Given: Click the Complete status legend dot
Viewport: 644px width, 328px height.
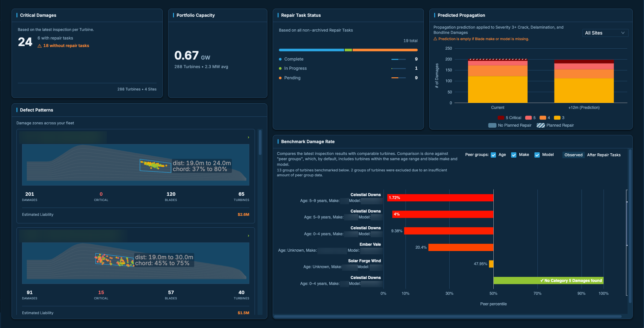Looking at the screenshot, I should [280, 59].
